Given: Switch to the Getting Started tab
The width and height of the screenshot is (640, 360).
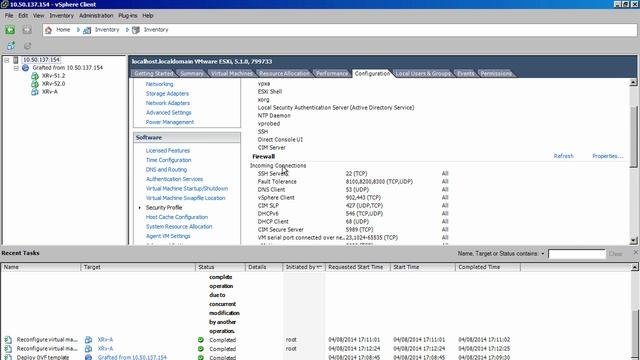Looking at the screenshot, I should pos(154,73).
